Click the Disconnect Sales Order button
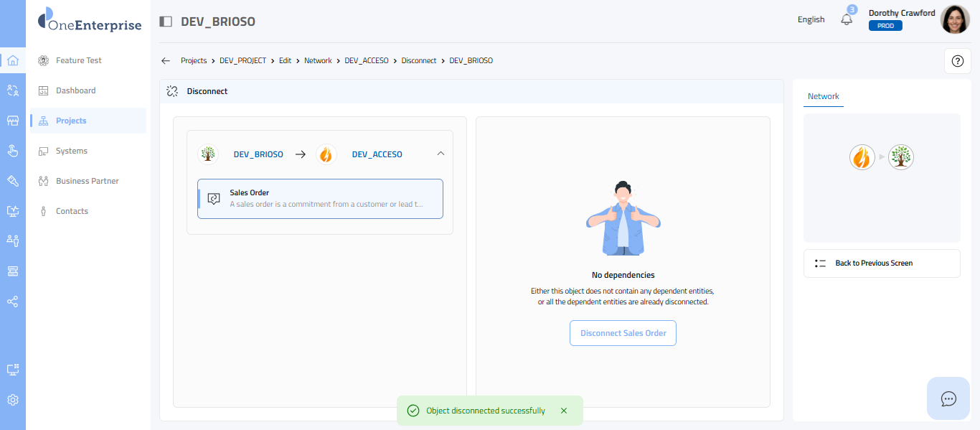The width and height of the screenshot is (980, 430). click(623, 333)
